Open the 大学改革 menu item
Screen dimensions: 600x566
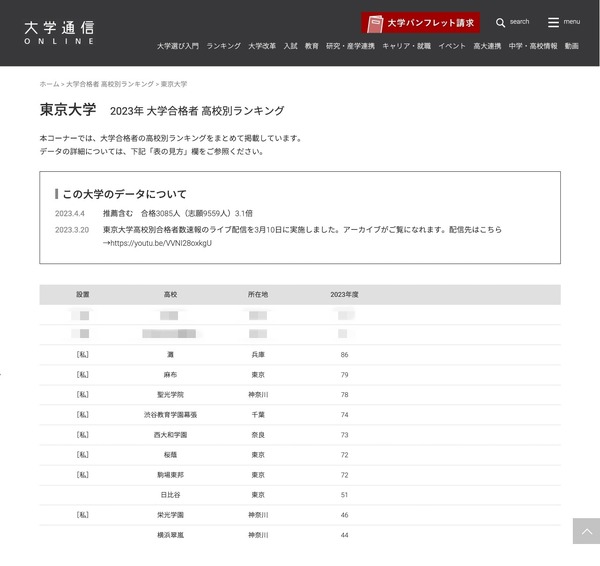262,46
